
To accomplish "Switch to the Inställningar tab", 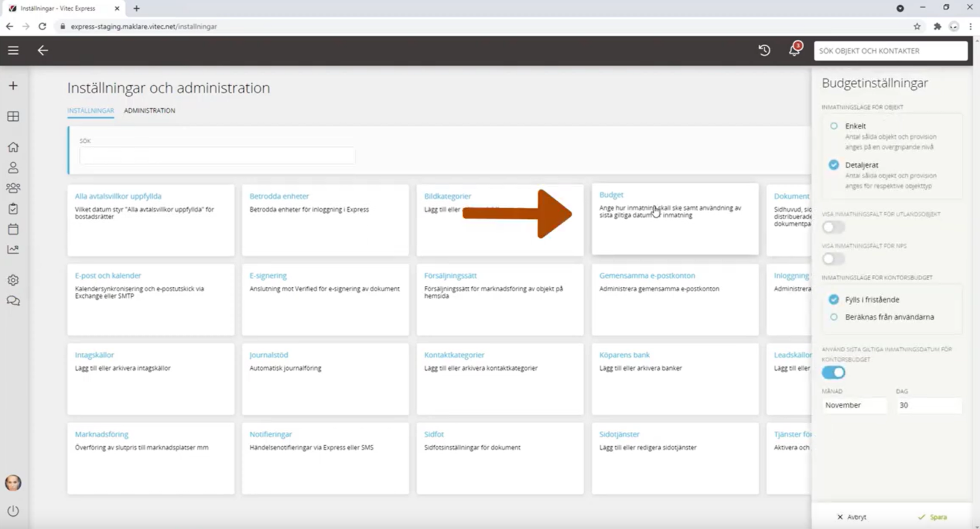I will pyautogui.click(x=90, y=110).
